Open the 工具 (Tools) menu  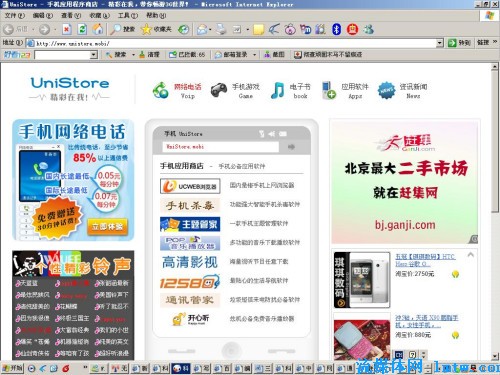click(128, 15)
